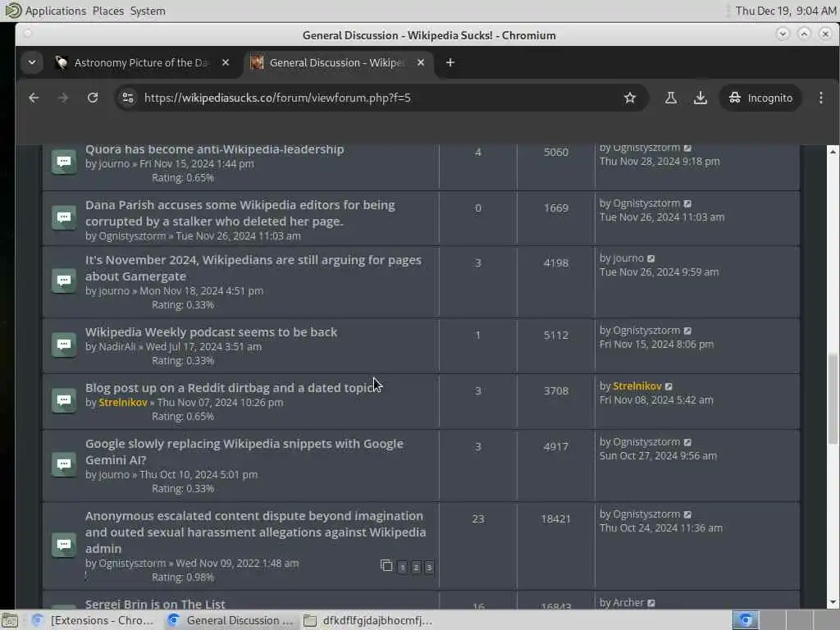View latest post in Anonymous escalated thread
Screen dimensions: 840x630
[688, 515]
